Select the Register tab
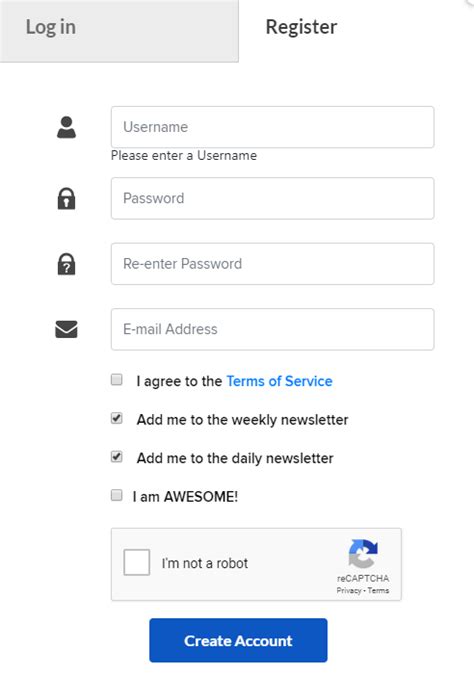474x676 pixels. [x=301, y=27]
